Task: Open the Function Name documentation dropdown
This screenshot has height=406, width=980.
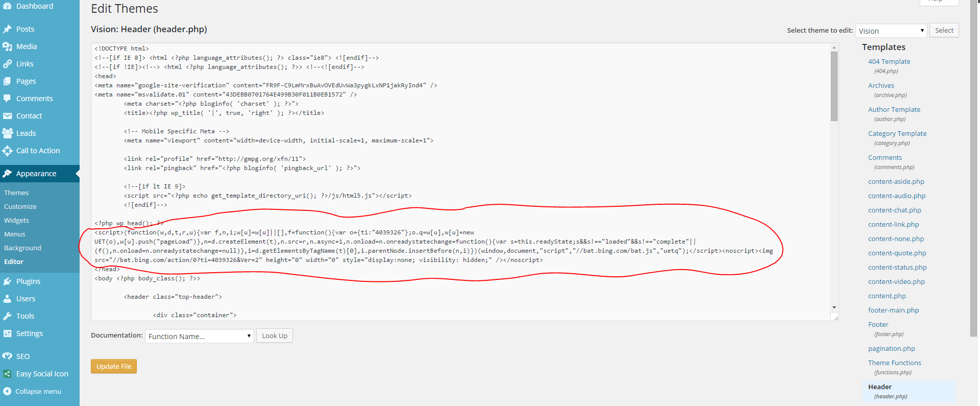Action: (200, 336)
